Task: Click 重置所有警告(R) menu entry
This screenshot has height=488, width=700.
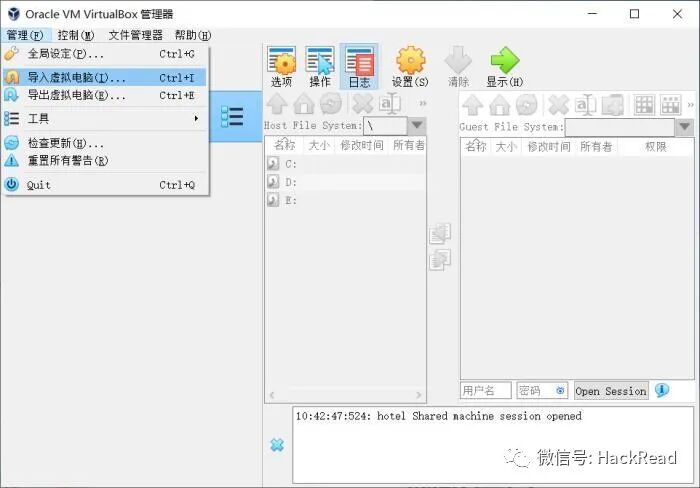Action: (x=104, y=160)
